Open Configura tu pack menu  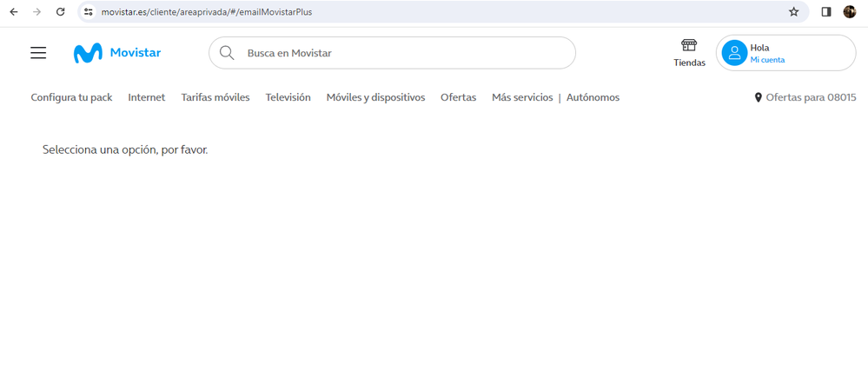point(71,97)
